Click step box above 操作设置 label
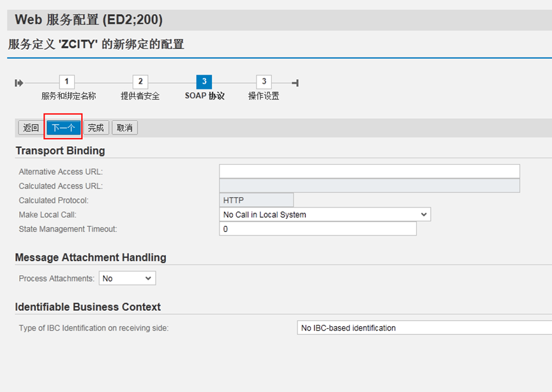The height and width of the screenshot is (392, 552). pyautogui.click(x=264, y=82)
